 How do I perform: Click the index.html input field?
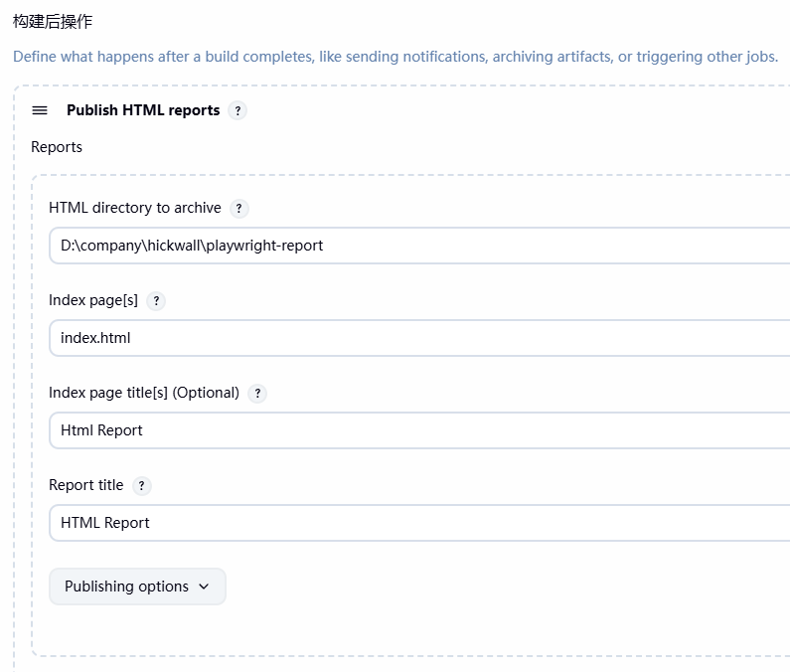(x=417, y=338)
